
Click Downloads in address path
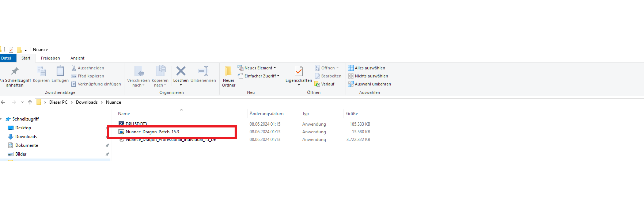tap(87, 102)
